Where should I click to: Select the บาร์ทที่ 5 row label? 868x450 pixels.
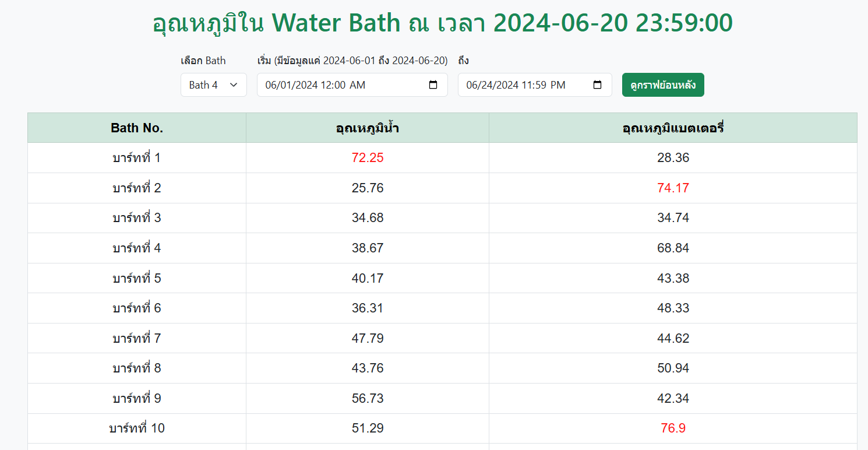(x=137, y=279)
